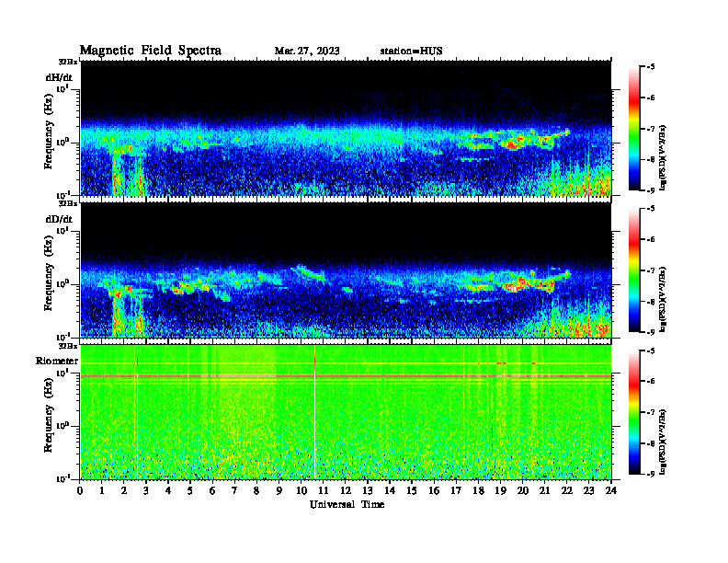728x563 pixels.
Task: Click hour "14" on Universal Time axis
Action: pyautogui.click(x=390, y=490)
